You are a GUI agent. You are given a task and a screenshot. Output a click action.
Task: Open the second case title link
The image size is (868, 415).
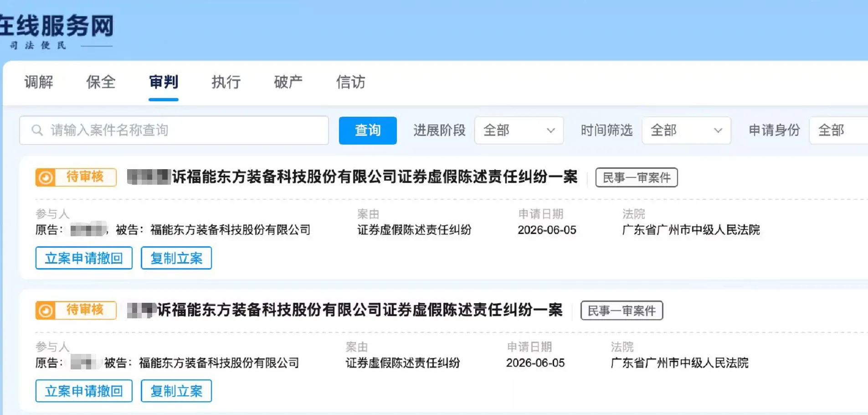(345, 310)
